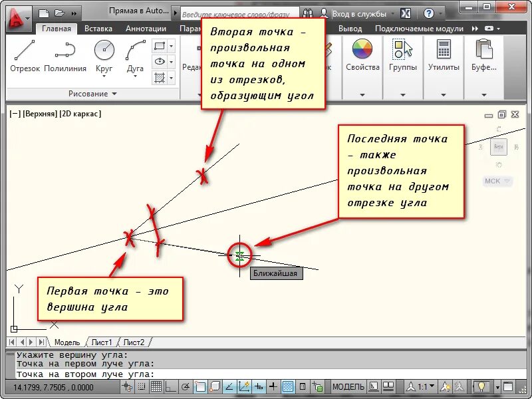Toggle dynamic input in status bar
Screen dimensions: 532x399
tap(259, 387)
